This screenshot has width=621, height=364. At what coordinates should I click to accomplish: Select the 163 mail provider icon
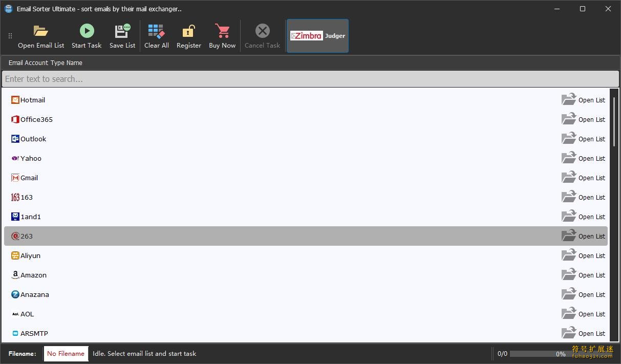click(x=15, y=197)
